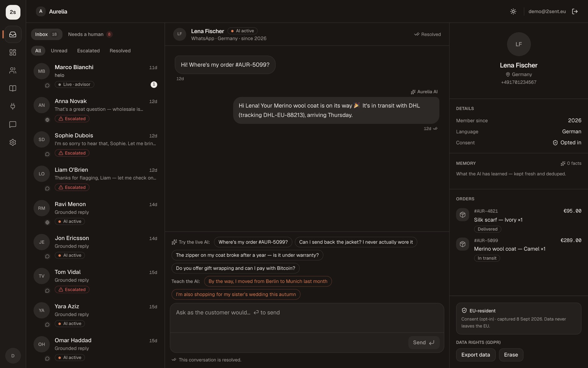This screenshot has height=368, width=588.
Task: Switch to Needs a human tab
Action: point(90,34)
